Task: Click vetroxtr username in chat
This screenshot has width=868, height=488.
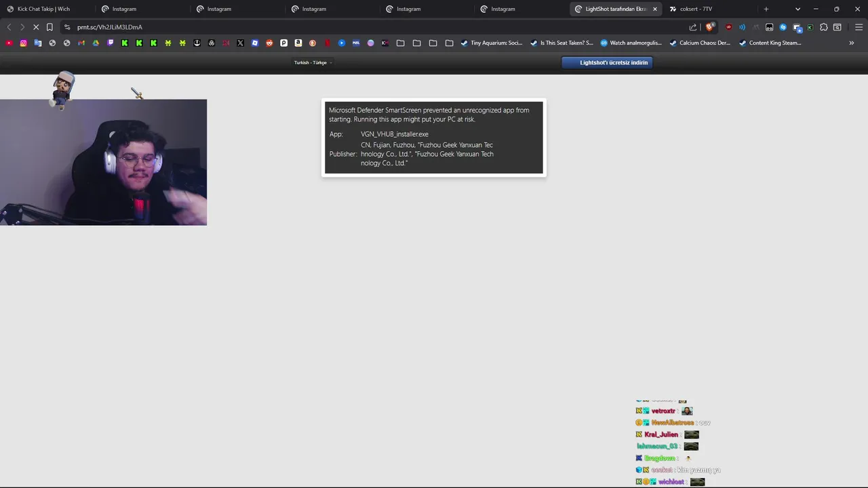Action: click(663, 411)
